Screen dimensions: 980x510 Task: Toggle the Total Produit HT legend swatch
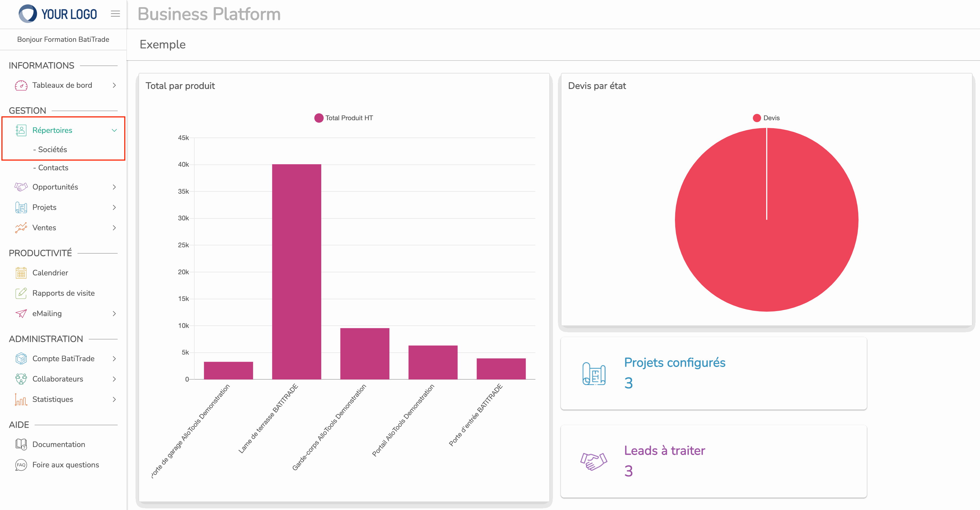tap(319, 118)
